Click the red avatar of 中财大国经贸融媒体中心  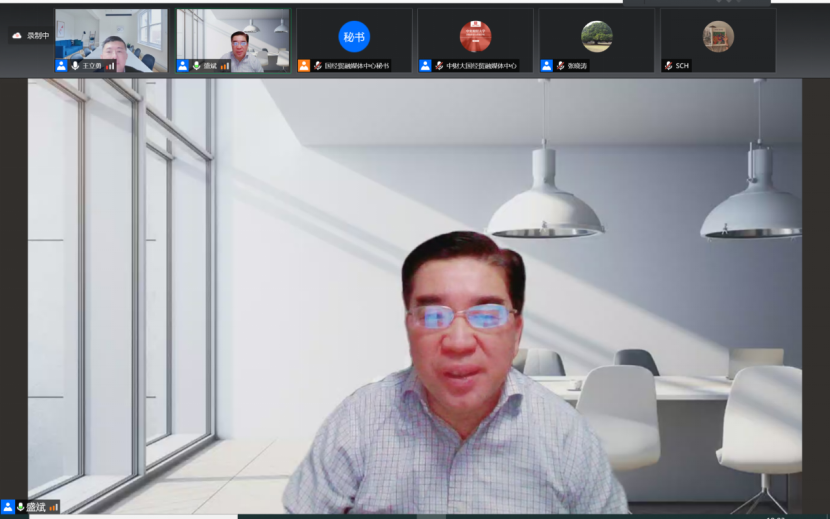click(475, 36)
